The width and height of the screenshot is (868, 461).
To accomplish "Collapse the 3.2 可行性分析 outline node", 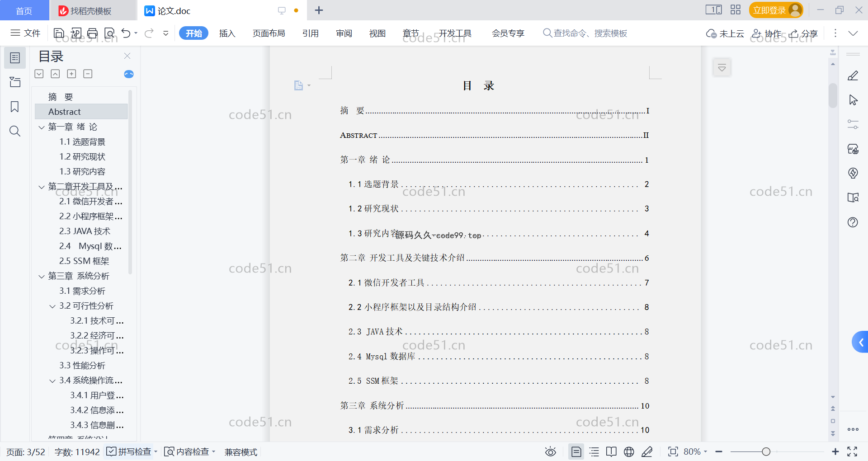I will point(52,306).
